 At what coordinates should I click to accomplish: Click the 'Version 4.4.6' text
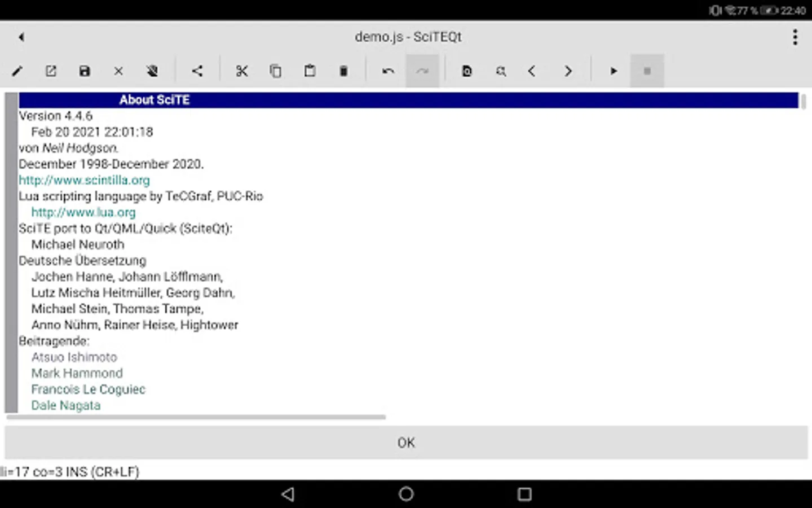click(x=56, y=116)
